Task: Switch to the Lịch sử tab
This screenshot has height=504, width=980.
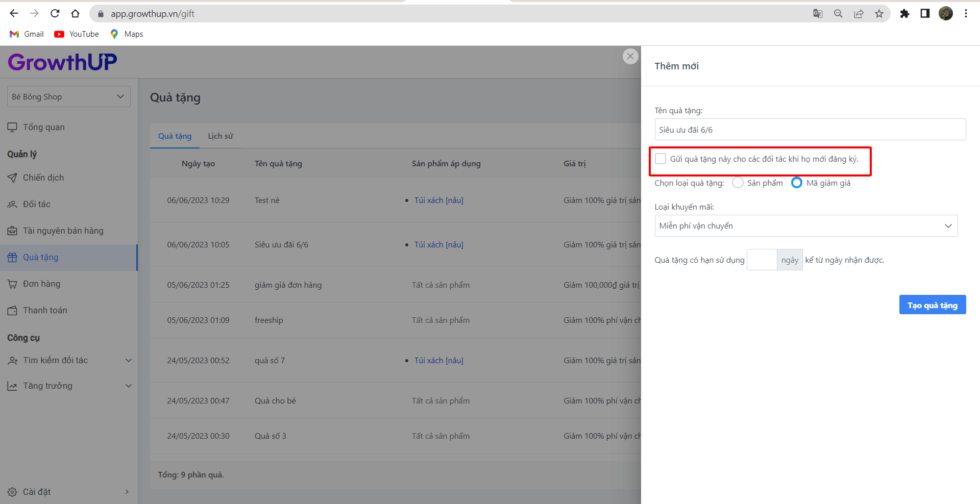Action: click(220, 136)
